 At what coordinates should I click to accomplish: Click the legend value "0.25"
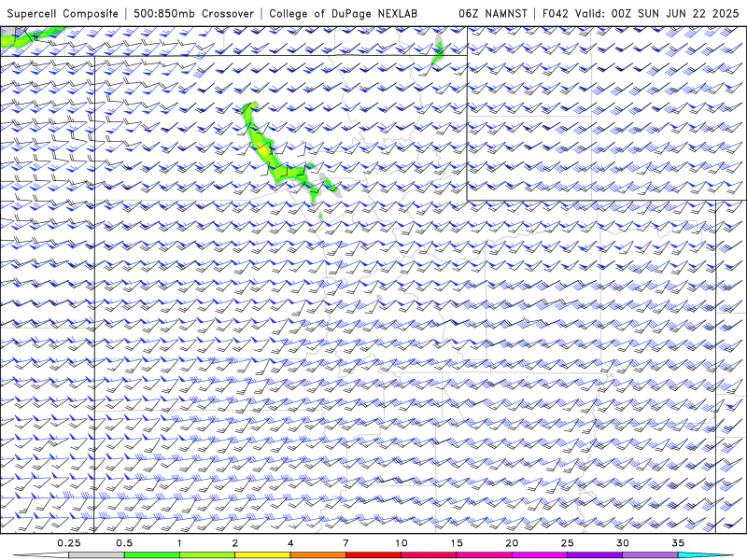coord(69,543)
